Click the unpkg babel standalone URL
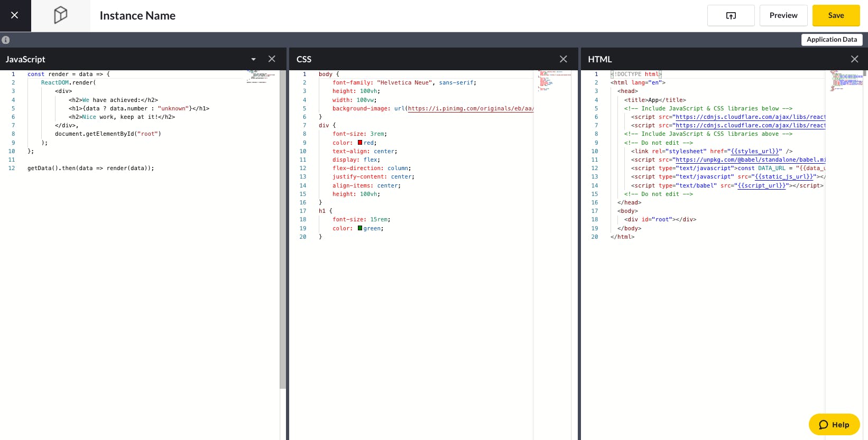This screenshot has width=868, height=440. [750, 160]
